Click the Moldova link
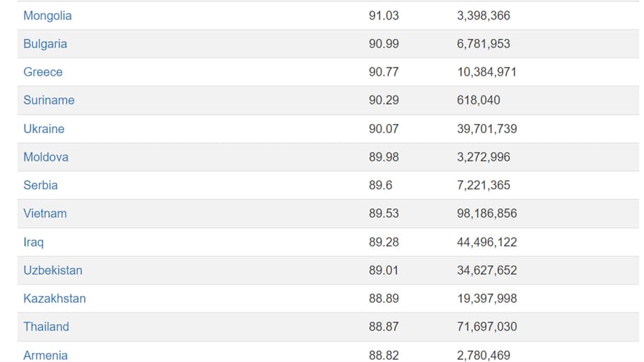The height and width of the screenshot is (362, 644). tap(46, 157)
